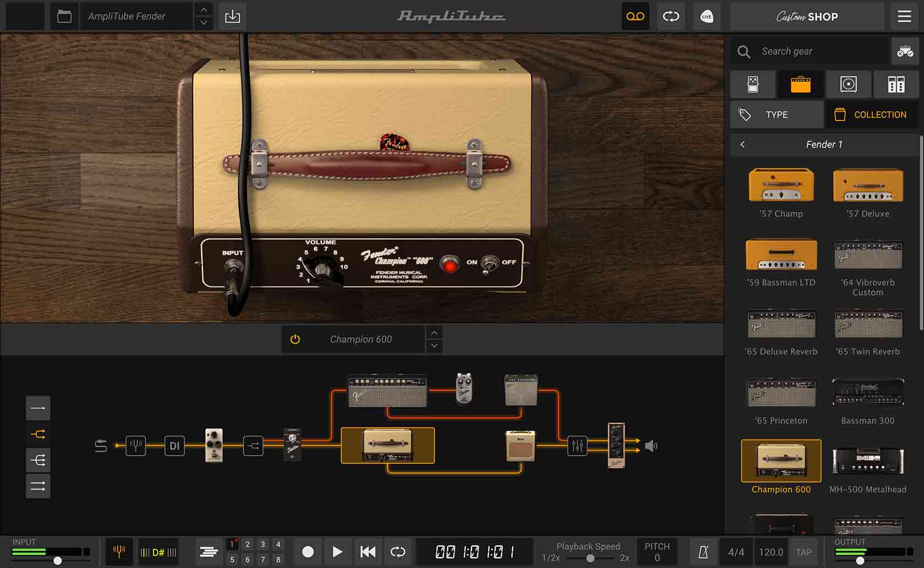Switch the gear browser to COLLECTION
This screenshot has height=568, width=924.
pos(872,114)
